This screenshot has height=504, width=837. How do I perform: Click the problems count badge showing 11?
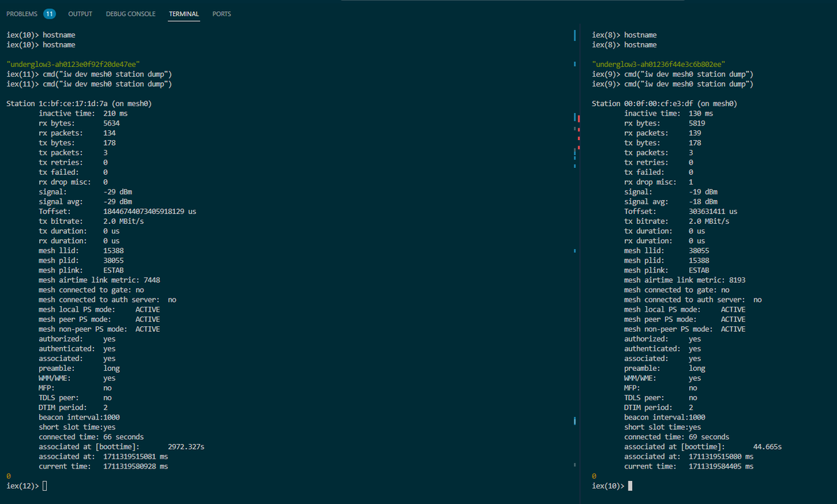pyautogui.click(x=50, y=14)
